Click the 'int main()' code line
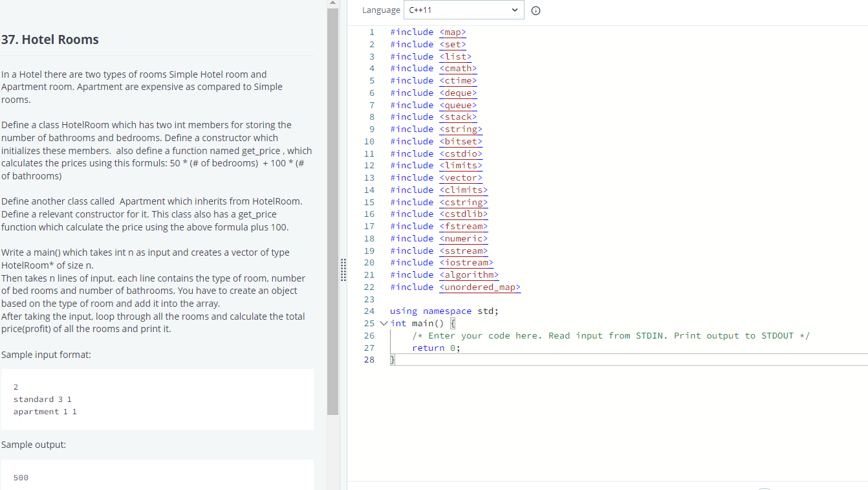 [423, 324]
